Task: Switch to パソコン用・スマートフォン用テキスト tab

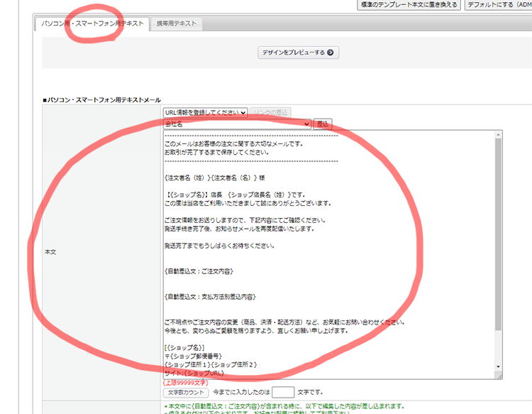Action: point(92,24)
